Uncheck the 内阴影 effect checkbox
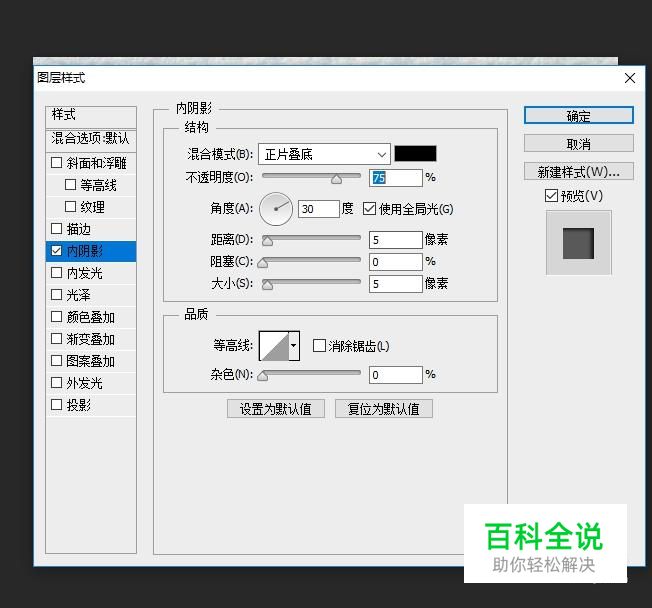 tap(57, 251)
